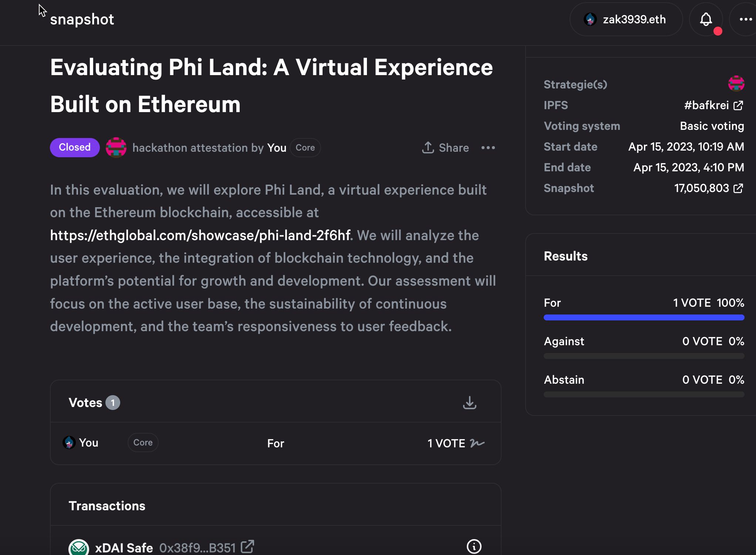Image resolution: width=756 pixels, height=555 pixels.
Task: Click the Results panel heading
Action: [566, 256]
